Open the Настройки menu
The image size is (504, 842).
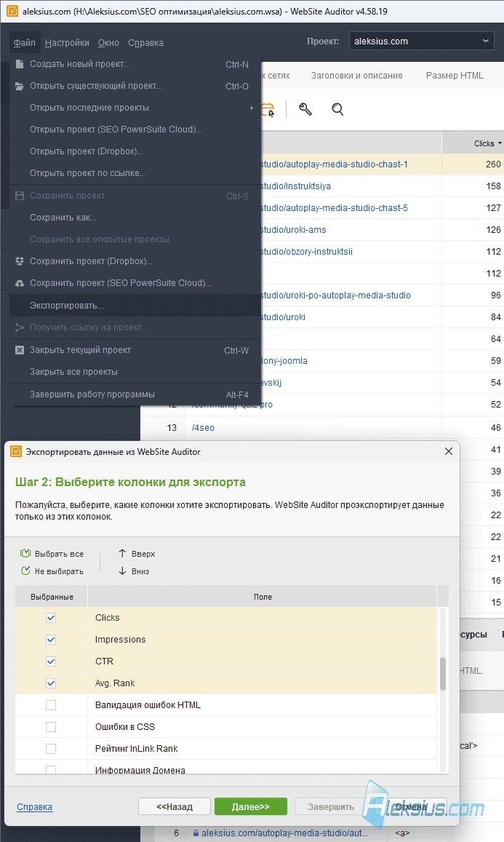coord(67,42)
